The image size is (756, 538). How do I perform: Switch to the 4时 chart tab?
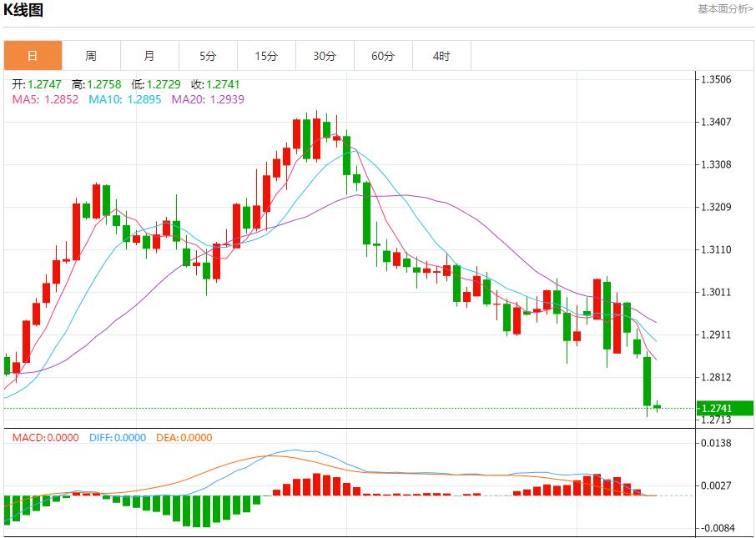[x=441, y=56]
